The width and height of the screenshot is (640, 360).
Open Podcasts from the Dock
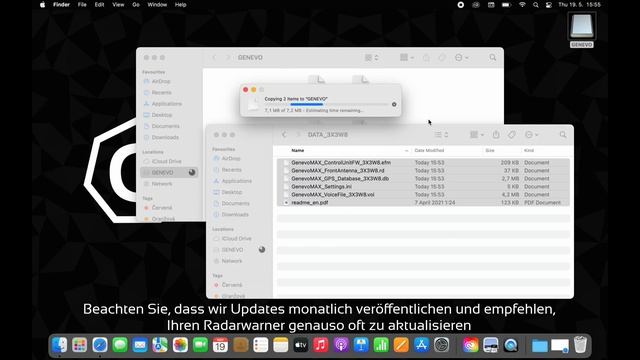341,345
